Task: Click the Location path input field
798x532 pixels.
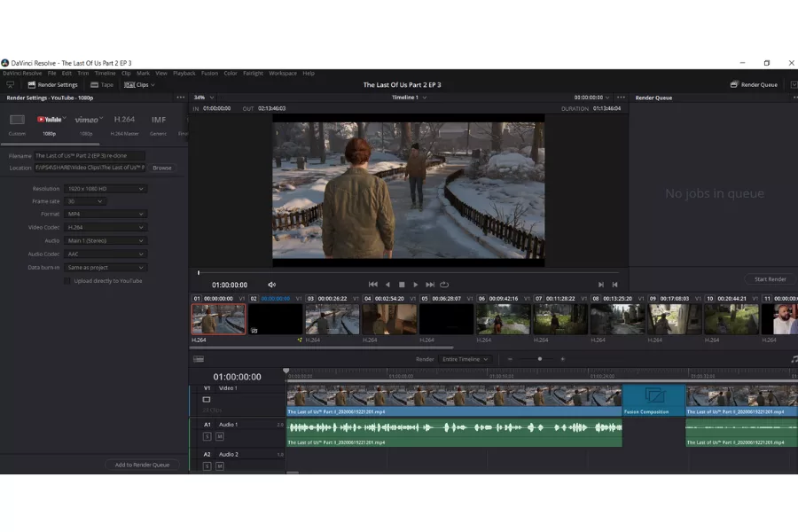Action: click(x=90, y=168)
